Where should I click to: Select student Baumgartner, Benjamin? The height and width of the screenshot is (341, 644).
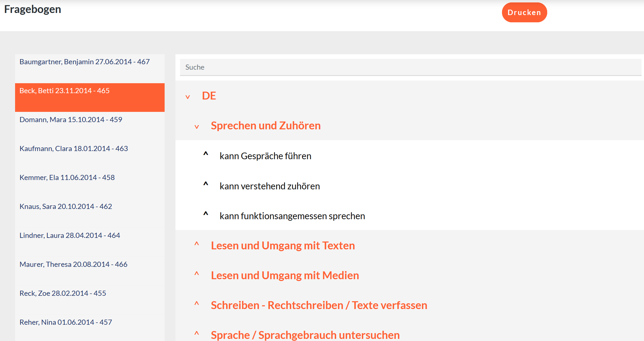click(85, 62)
